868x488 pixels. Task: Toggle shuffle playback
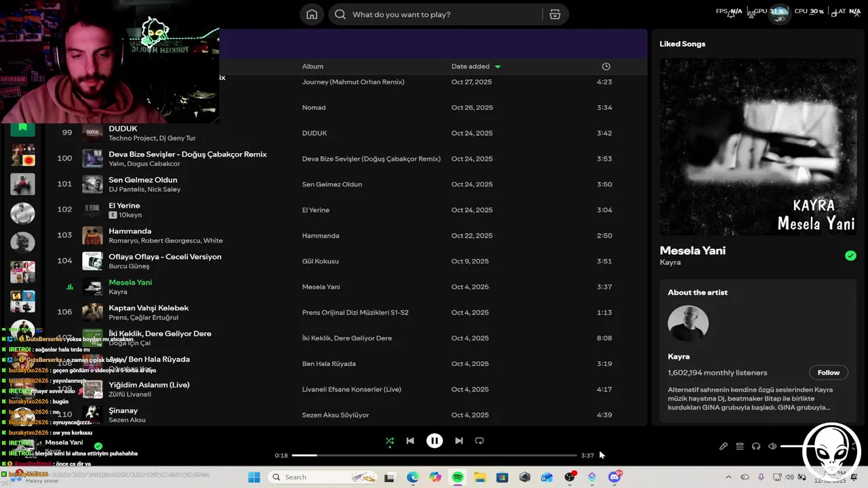pyautogui.click(x=390, y=441)
